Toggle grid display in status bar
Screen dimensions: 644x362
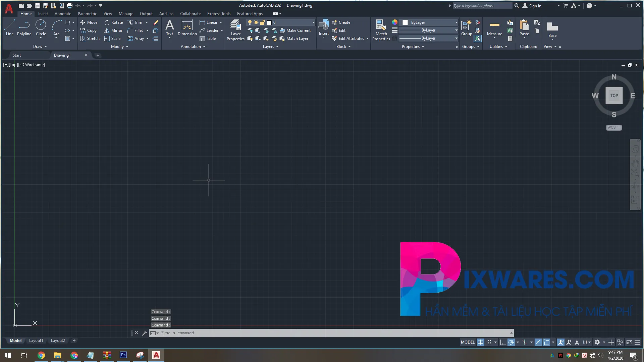point(481,342)
